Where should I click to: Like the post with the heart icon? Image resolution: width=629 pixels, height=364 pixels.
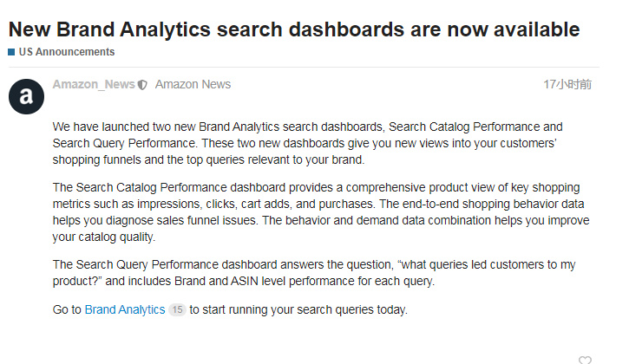(x=585, y=360)
